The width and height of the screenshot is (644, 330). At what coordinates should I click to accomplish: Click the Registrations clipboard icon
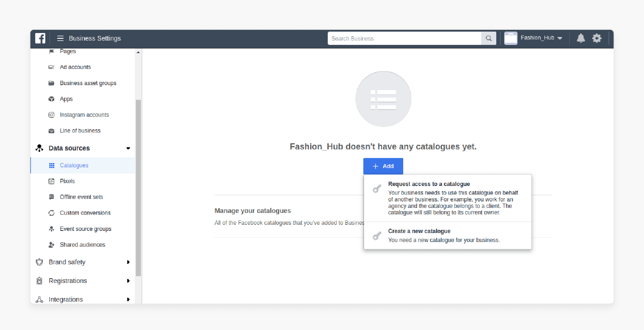(x=40, y=281)
